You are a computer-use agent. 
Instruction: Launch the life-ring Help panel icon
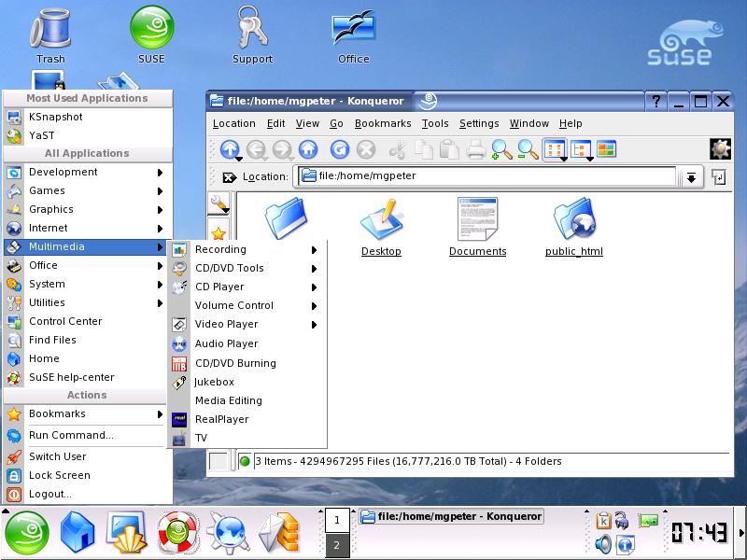coord(177,532)
